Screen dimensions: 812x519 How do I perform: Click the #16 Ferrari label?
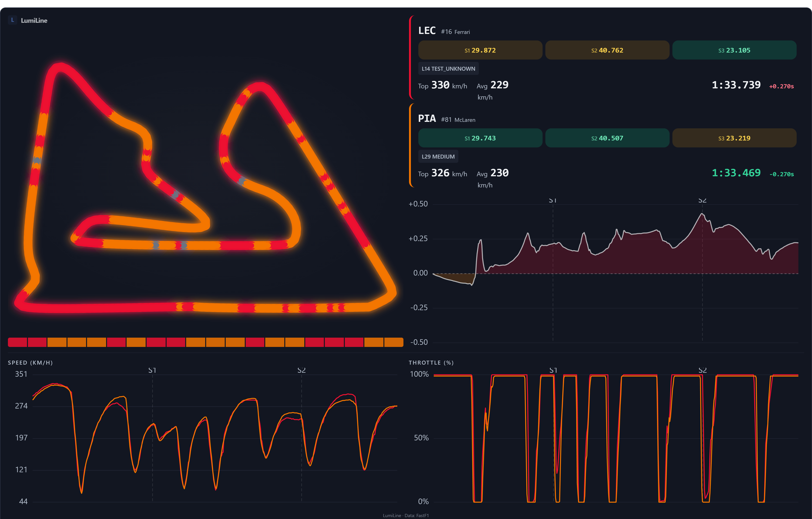456,32
